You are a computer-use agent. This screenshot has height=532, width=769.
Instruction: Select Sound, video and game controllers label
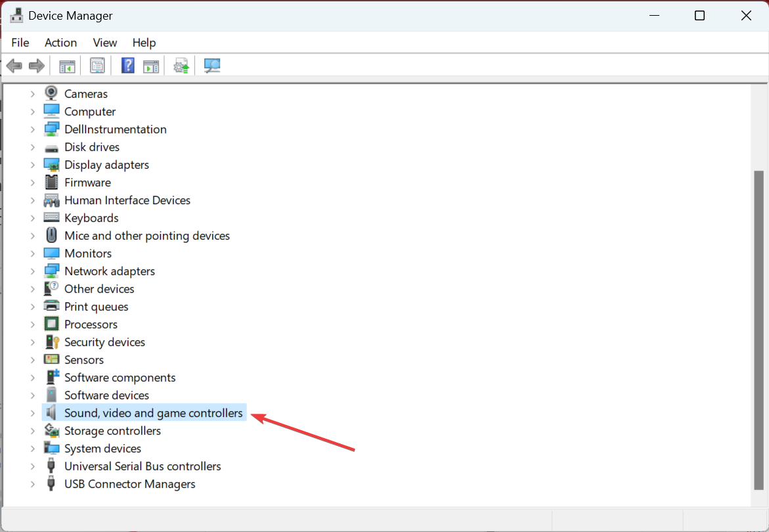coord(154,413)
